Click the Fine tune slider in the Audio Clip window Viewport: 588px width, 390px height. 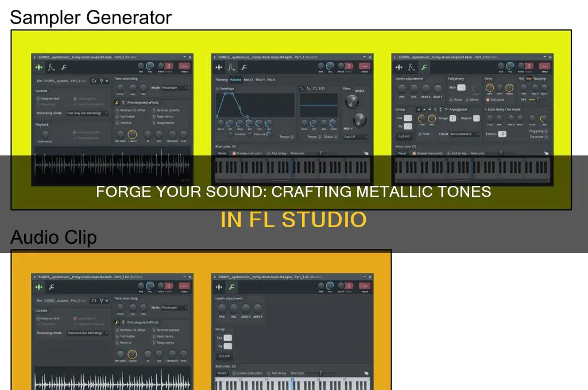320,373
